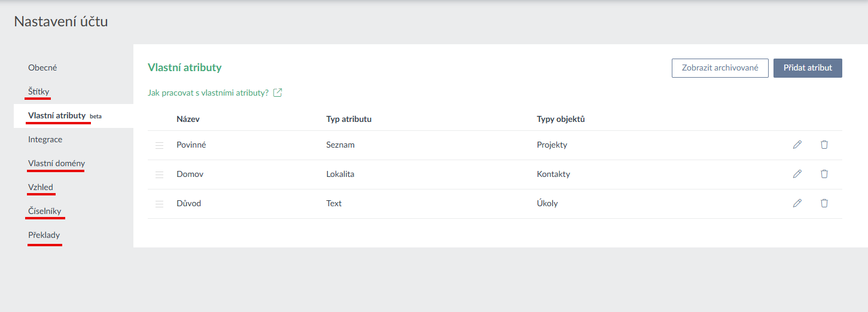This screenshot has width=868, height=312.
Task: Open the Překlady section
Action: (x=44, y=235)
